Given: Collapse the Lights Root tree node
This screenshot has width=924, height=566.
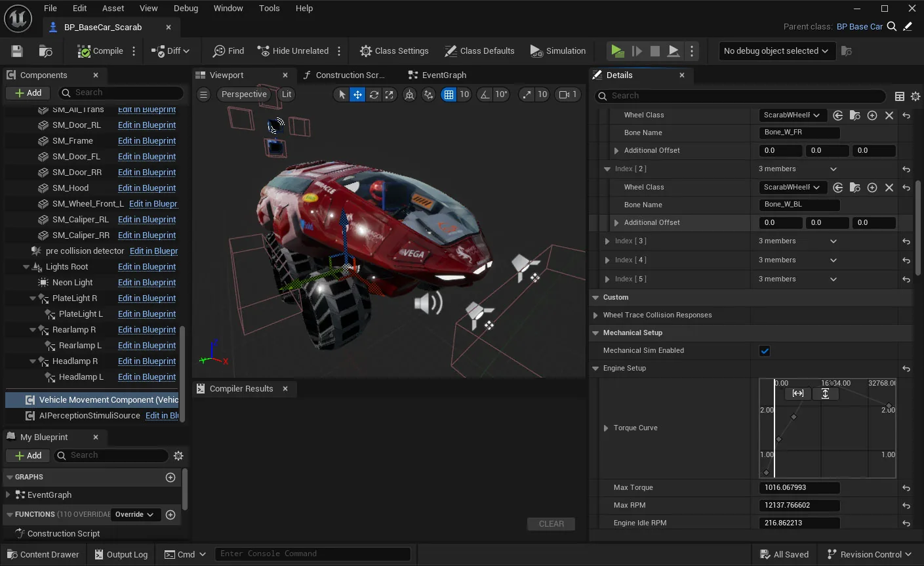Looking at the screenshot, I should point(26,267).
